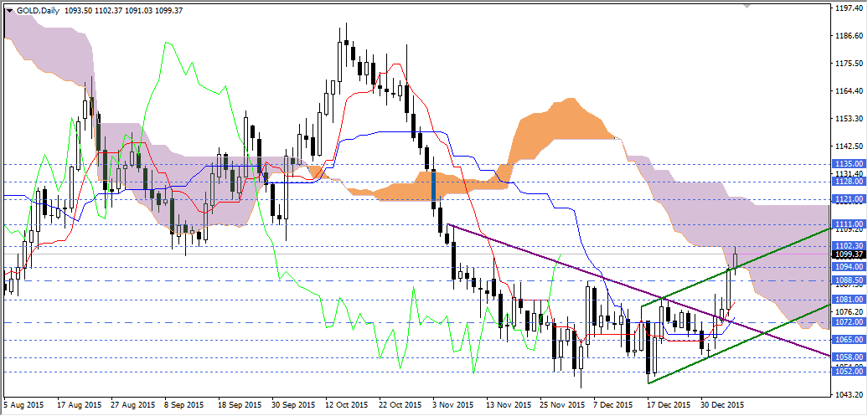Click the 7 Dec 2015 date label
Screen dimensions: 868x416
coord(612,404)
